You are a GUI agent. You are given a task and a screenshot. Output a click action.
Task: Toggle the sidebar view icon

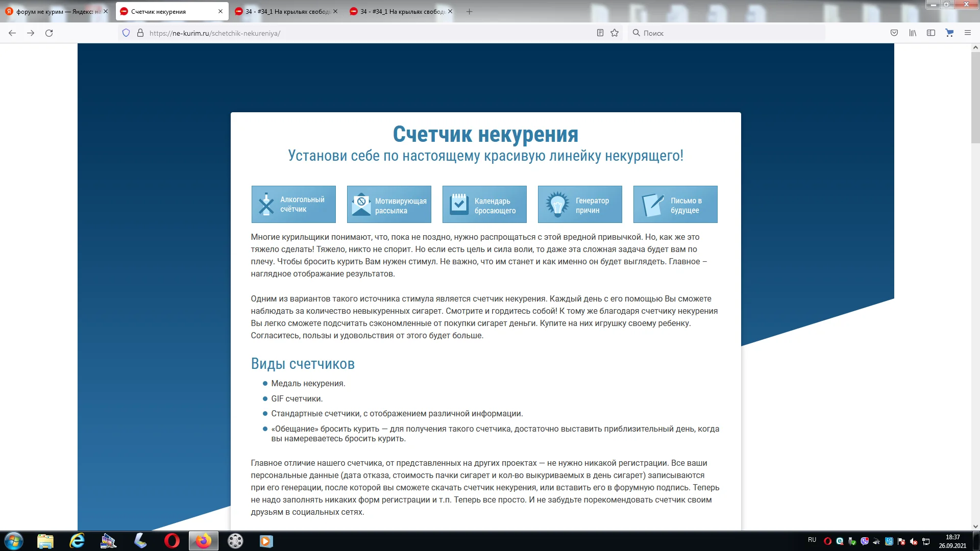(x=931, y=33)
